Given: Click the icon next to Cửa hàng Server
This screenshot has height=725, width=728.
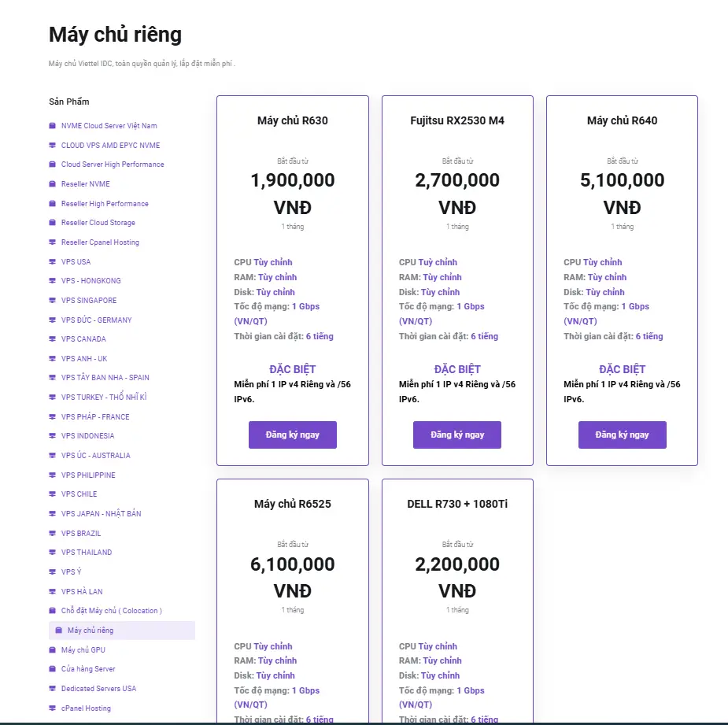Looking at the screenshot, I should coord(53,669).
